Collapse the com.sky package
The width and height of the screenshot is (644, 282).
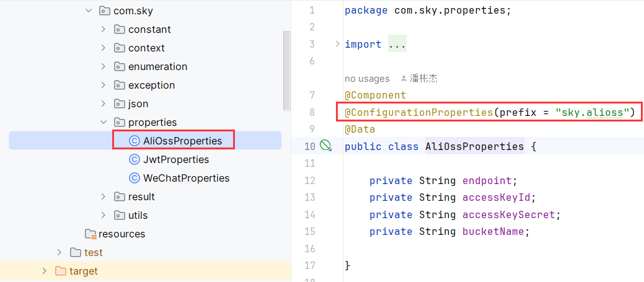tap(88, 11)
